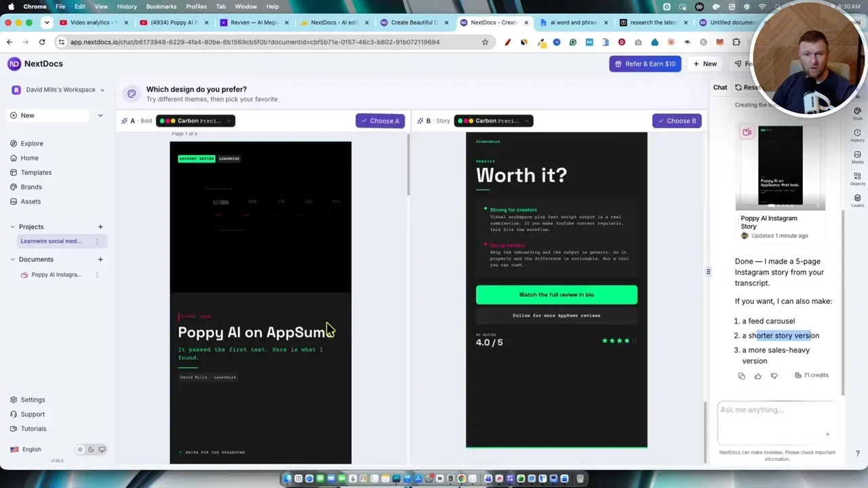868x488 pixels.
Task: Open the New dropdown arrow in sidebar
Action: click(x=100, y=116)
